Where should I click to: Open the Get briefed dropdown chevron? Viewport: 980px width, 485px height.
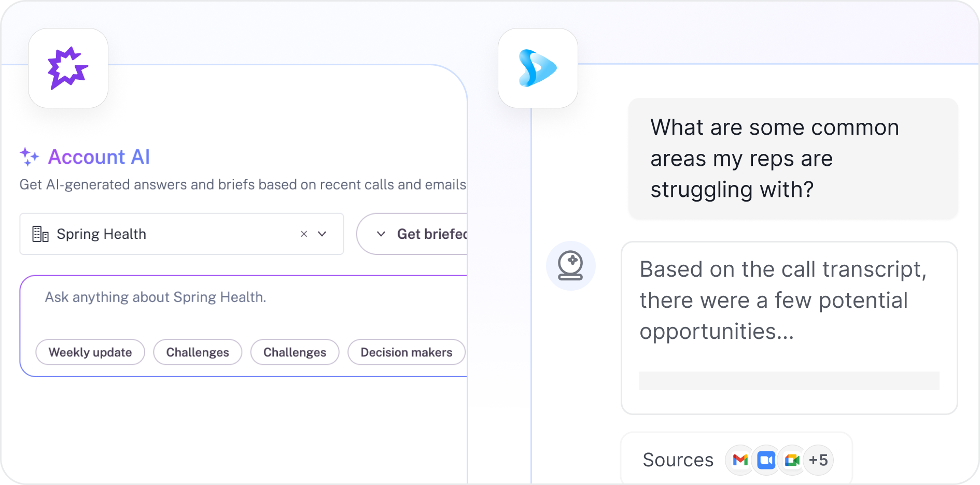click(381, 234)
